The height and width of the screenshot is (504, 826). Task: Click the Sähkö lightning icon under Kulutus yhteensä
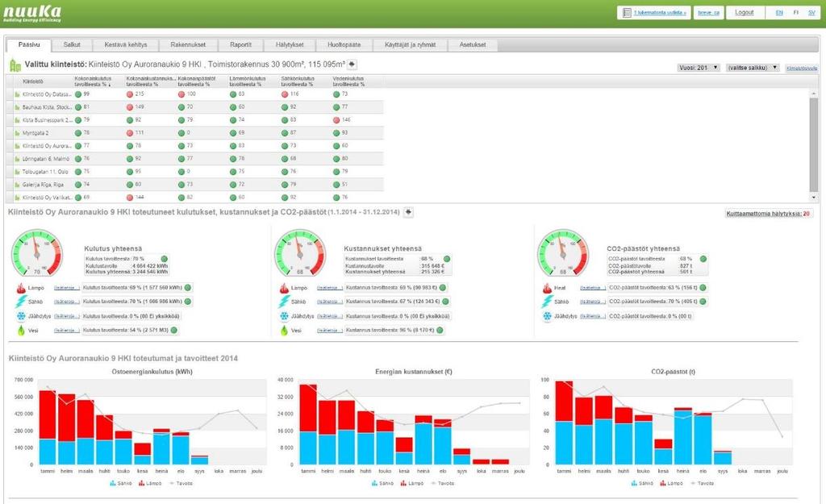pyautogui.click(x=21, y=302)
